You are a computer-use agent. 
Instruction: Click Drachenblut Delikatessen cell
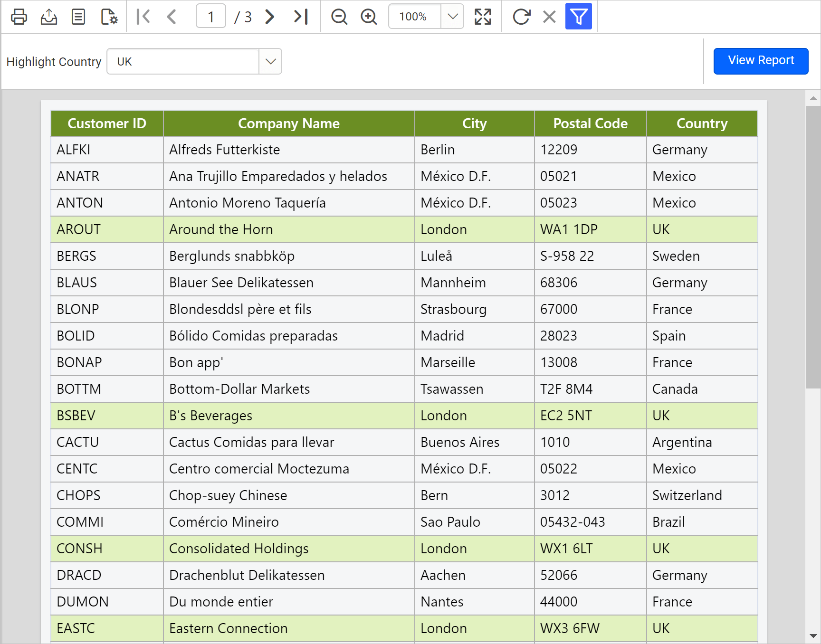coord(289,575)
